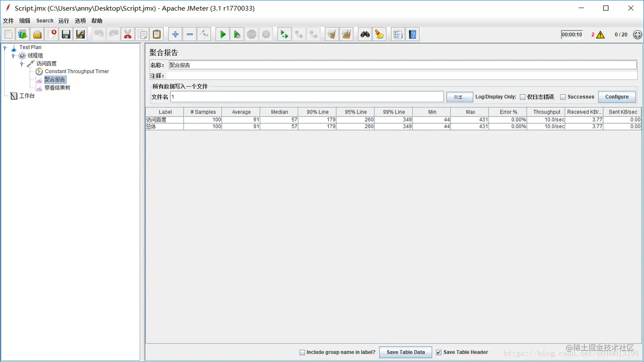Open Help with question mark icon
This screenshot has height=362, width=644.
(412, 34)
